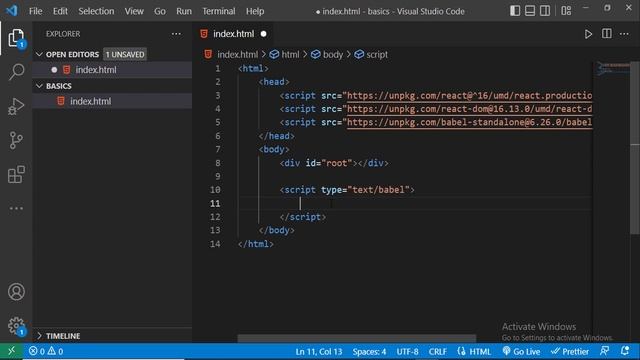
Task: Run the file with play icon
Action: [x=588, y=34]
